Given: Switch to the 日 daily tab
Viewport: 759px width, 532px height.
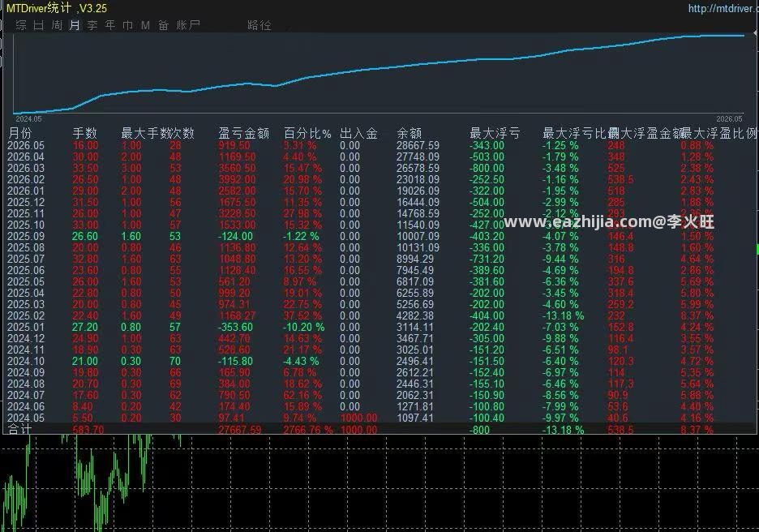Looking at the screenshot, I should pyautogui.click(x=39, y=25).
